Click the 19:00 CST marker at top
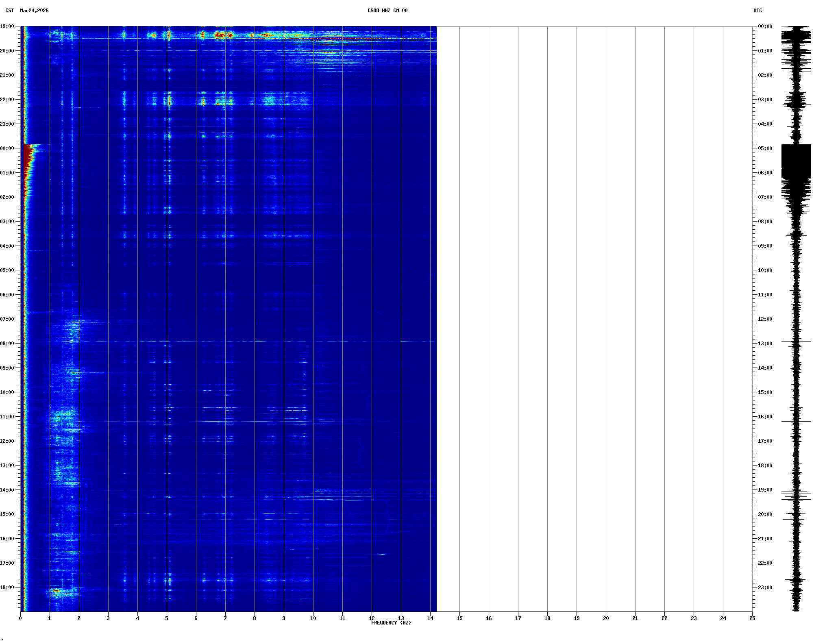 pos(7,26)
